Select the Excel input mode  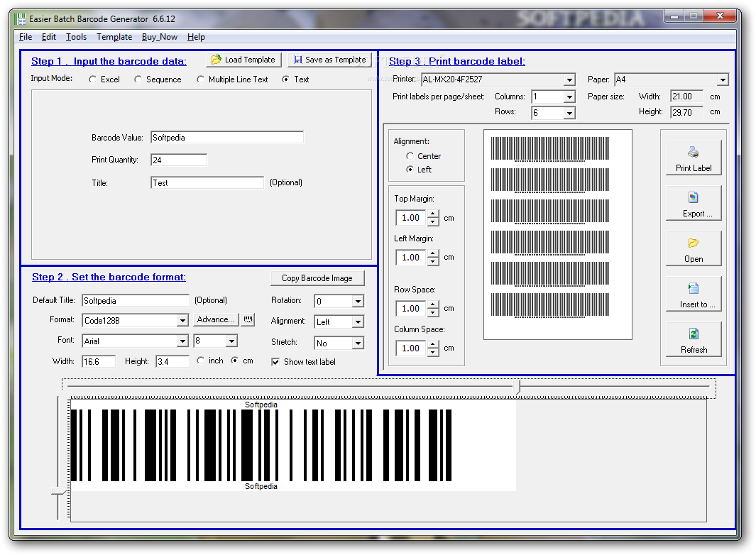coord(92,79)
